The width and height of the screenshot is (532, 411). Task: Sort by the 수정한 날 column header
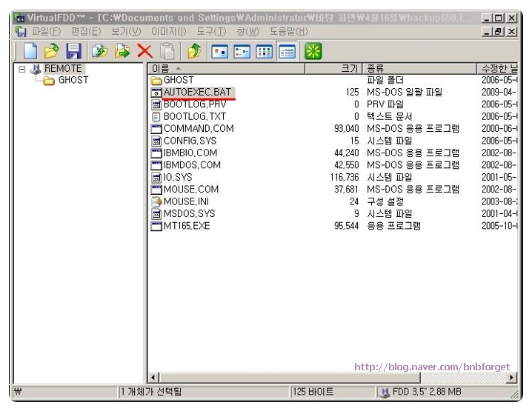pos(498,68)
